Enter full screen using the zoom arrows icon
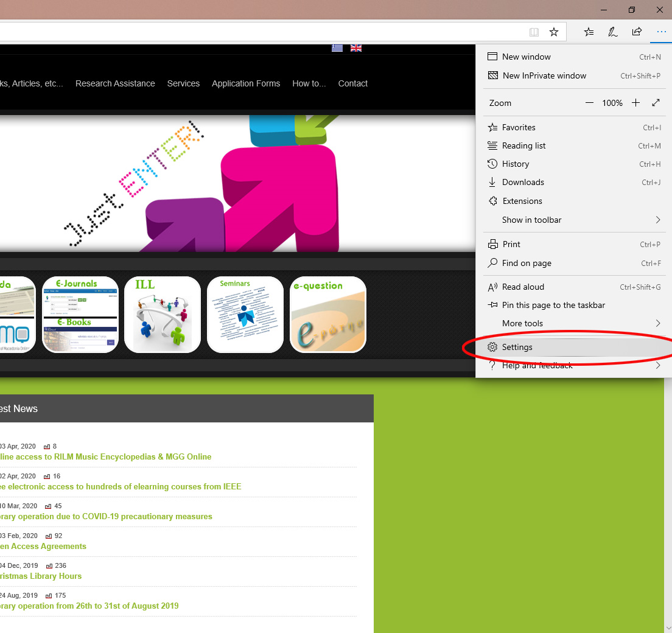This screenshot has height=633, width=672. [656, 103]
